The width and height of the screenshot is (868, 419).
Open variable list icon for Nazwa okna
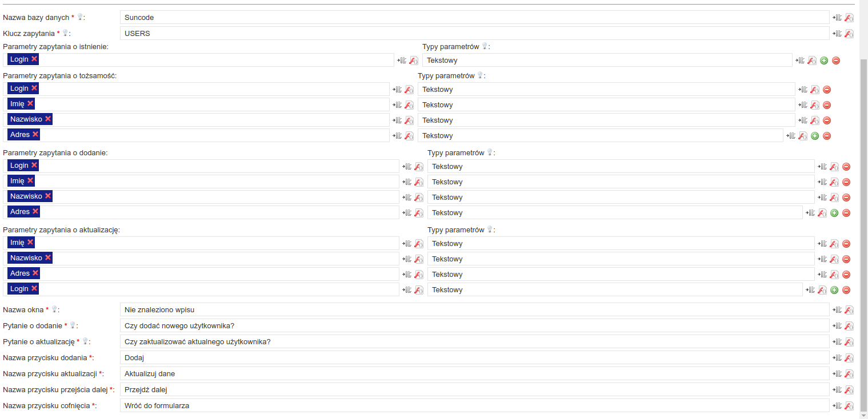(837, 310)
